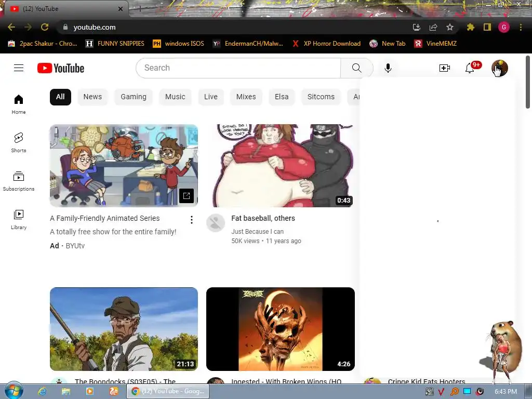This screenshot has height=399, width=532.
Task: Click 'A Family-Friendly Animated Series' title
Action: [105, 218]
